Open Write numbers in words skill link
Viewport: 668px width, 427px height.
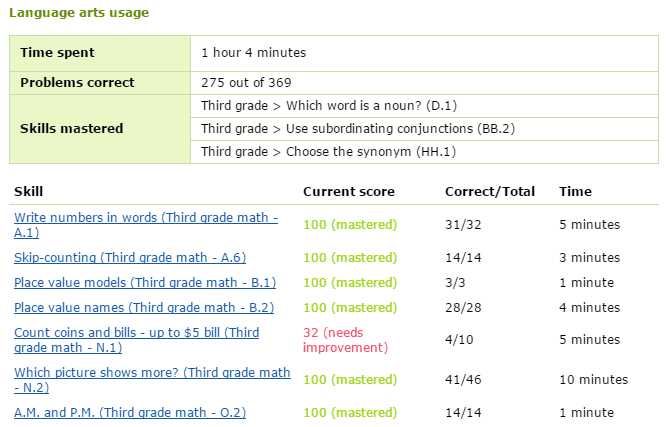pos(146,225)
